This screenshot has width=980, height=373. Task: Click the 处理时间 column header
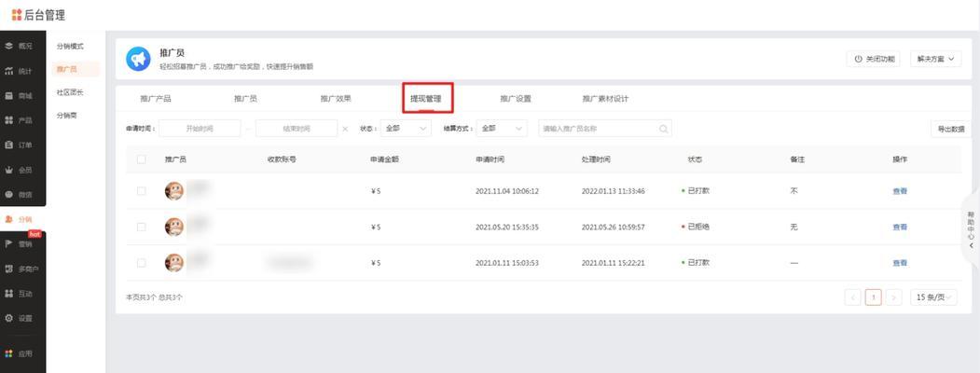point(596,159)
